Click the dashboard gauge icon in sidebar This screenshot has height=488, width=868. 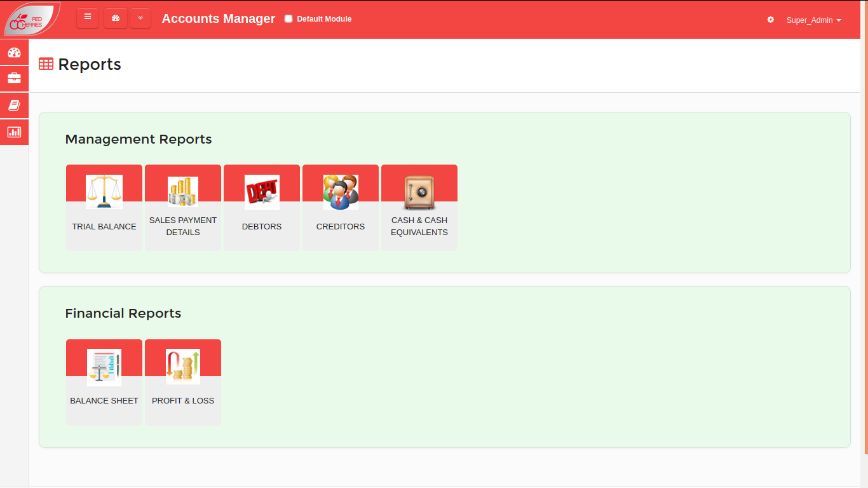coord(14,52)
